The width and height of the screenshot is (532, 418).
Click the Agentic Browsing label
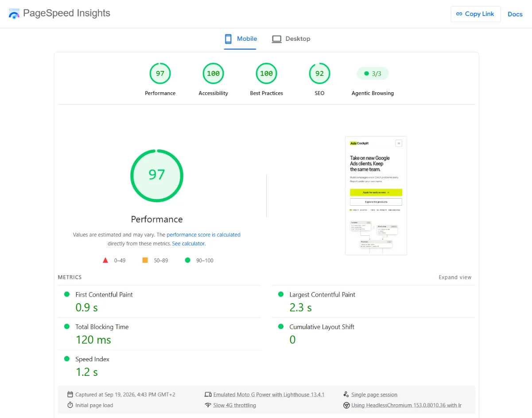[x=373, y=93]
